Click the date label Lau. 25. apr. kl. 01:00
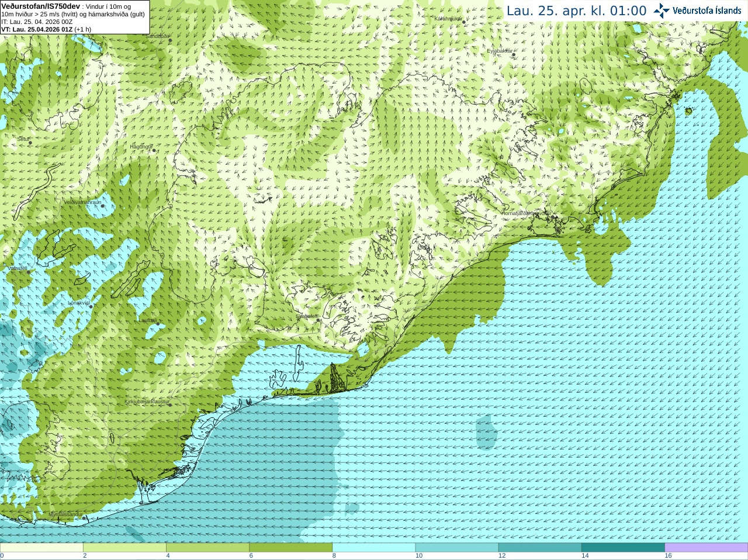Screen dimensions: 748x560 click(576, 11)
